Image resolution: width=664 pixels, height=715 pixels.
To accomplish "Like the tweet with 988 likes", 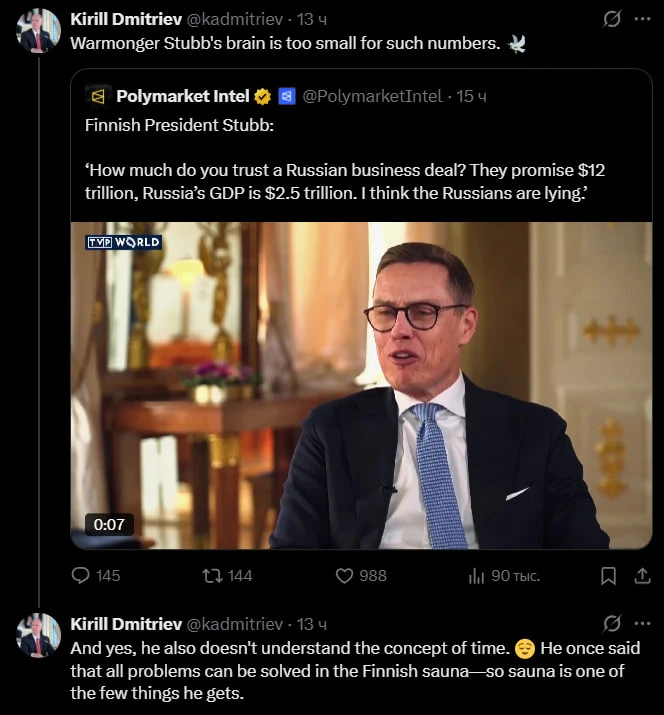I will click(345, 575).
